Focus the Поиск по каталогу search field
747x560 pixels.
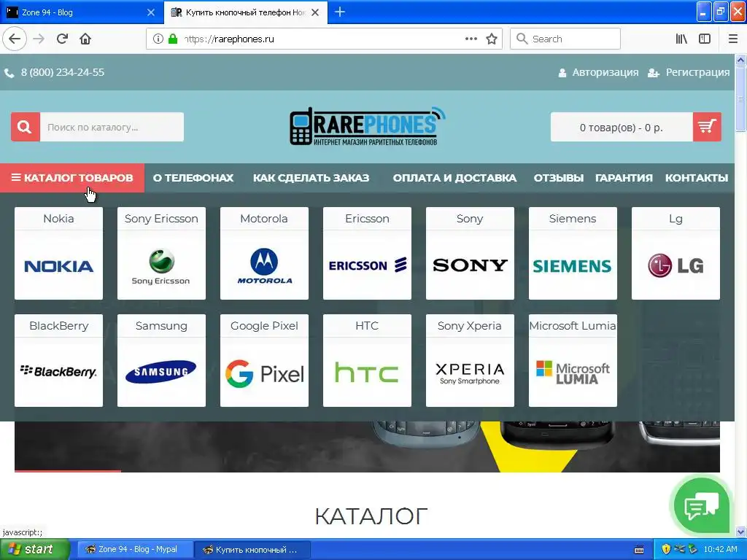pos(112,127)
